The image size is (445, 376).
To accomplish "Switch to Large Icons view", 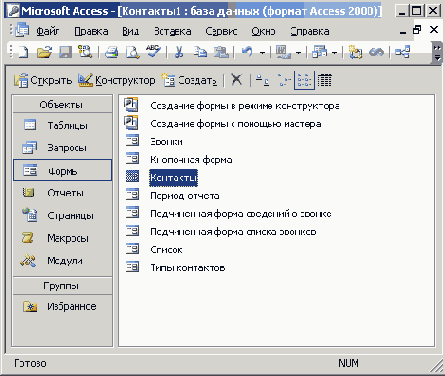I will click(x=262, y=80).
